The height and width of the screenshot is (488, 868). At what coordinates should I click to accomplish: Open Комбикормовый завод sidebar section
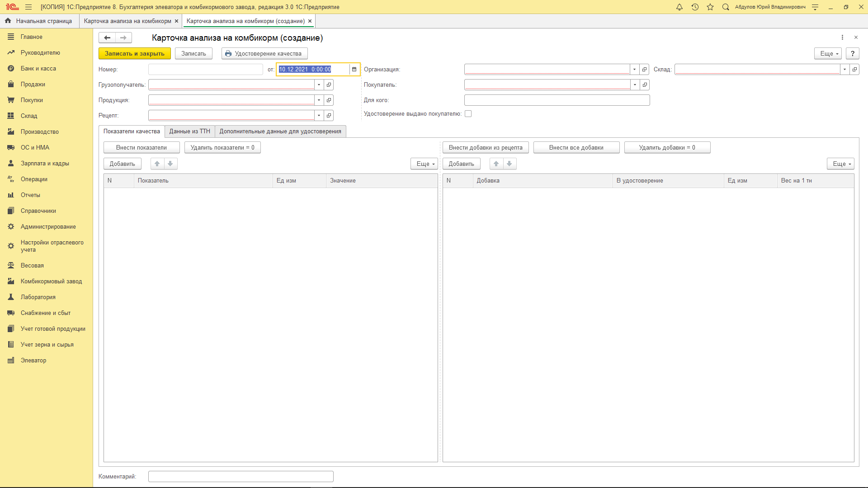47,281
